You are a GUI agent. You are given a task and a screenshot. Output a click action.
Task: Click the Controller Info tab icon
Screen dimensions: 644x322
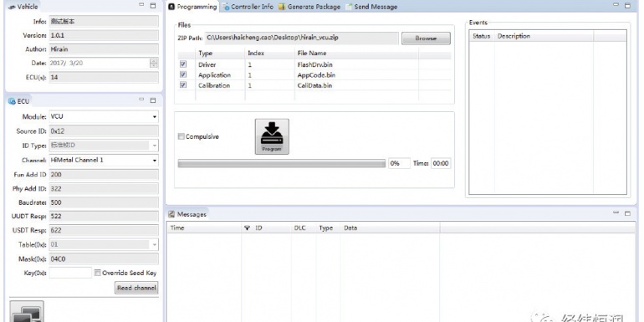[226, 7]
